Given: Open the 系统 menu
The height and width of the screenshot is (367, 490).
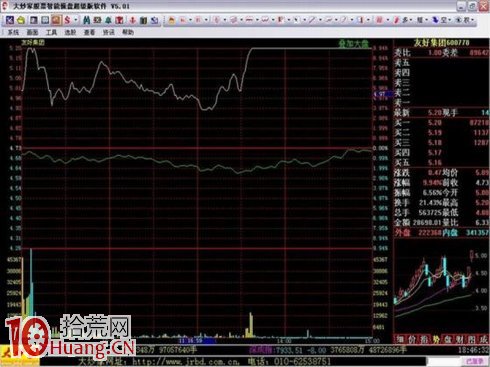Looking at the screenshot, I should [x=13, y=32].
